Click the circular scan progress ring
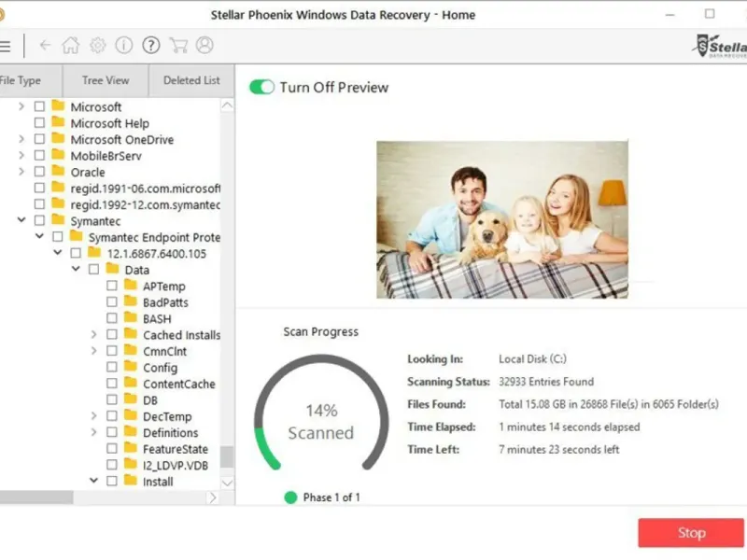 pos(321,413)
